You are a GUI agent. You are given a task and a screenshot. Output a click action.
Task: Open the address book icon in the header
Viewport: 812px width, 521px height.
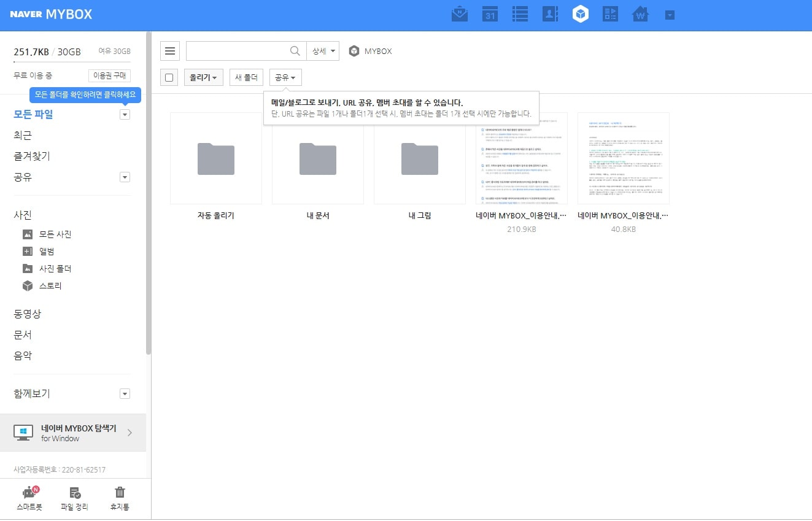coord(551,14)
